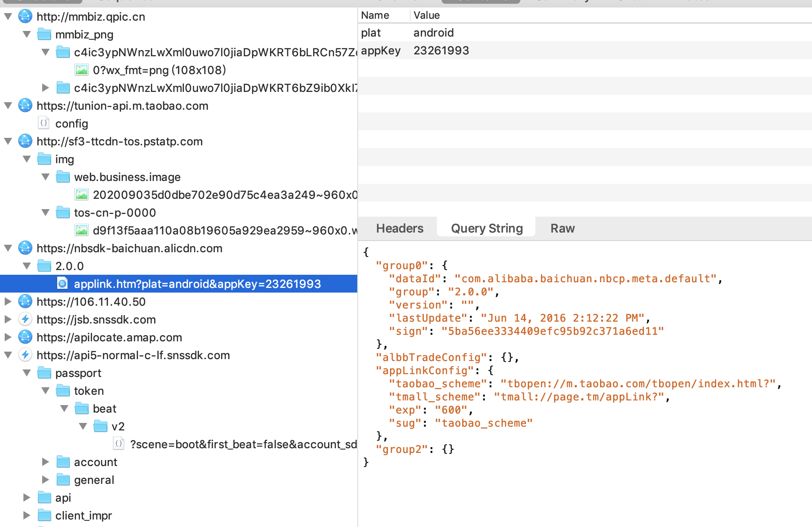Click the "tmall_scheme" value in JSON
The width and height of the screenshot is (812, 527).
tap(579, 397)
